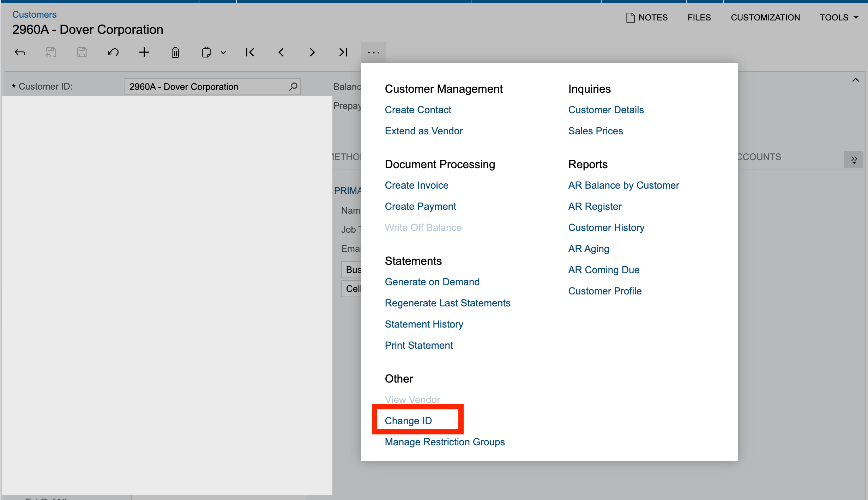Go to the previous record

click(281, 53)
